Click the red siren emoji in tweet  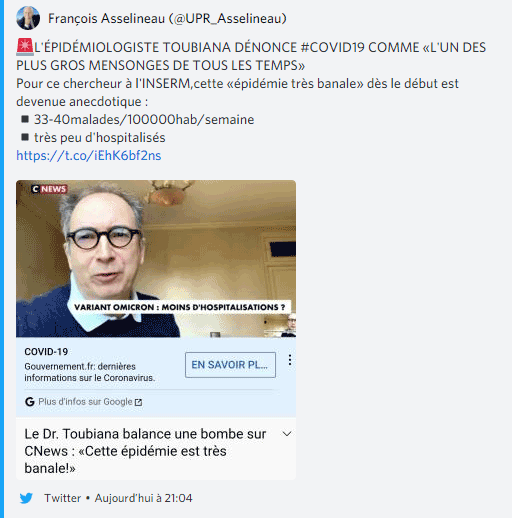25,47
